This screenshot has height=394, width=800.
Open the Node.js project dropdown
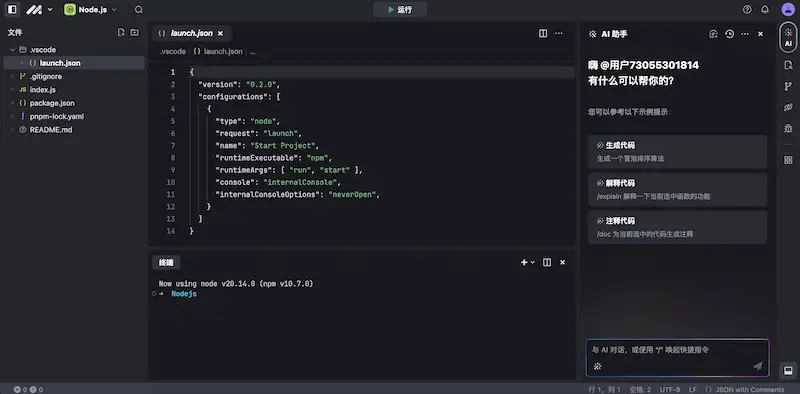[x=90, y=9]
